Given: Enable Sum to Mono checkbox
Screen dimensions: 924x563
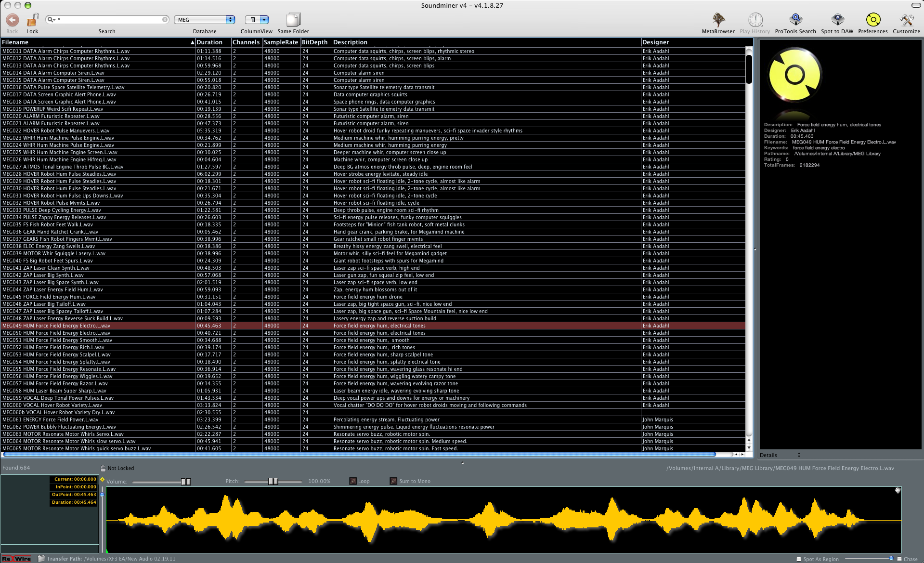Looking at the screenshot, I should [393, 481].
